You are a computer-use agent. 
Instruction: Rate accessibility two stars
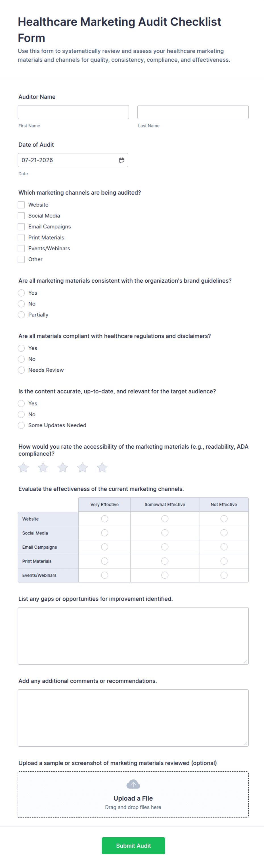point(43,467)
